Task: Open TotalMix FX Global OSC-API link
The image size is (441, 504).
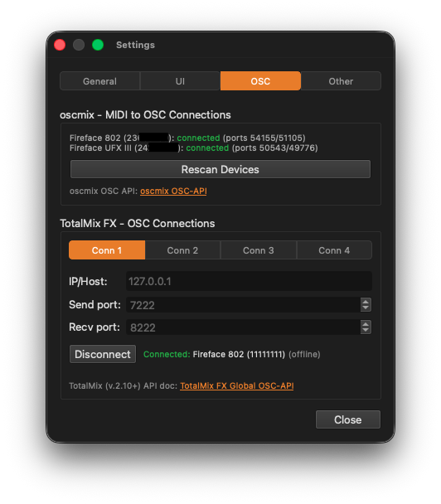Action: (x=237, y=385)
